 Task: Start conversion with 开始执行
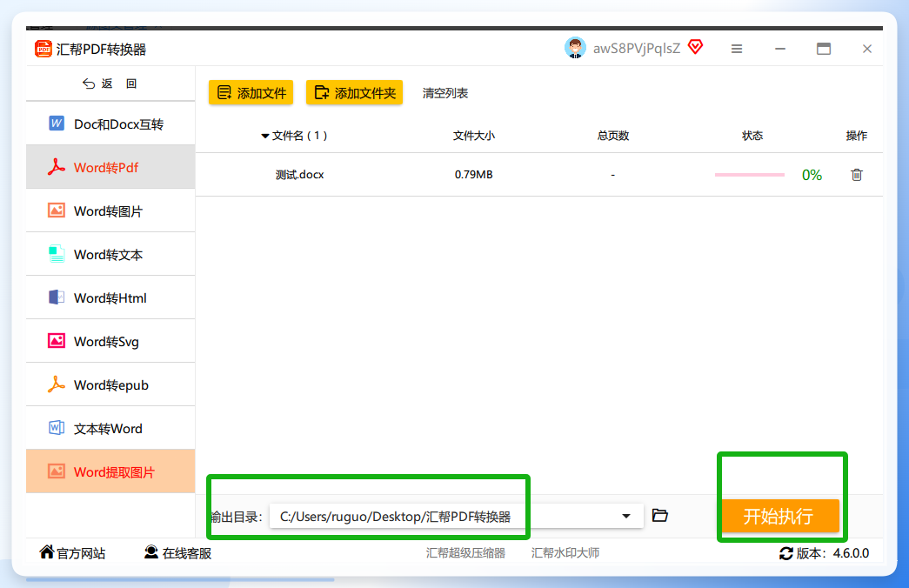(779, 516)
